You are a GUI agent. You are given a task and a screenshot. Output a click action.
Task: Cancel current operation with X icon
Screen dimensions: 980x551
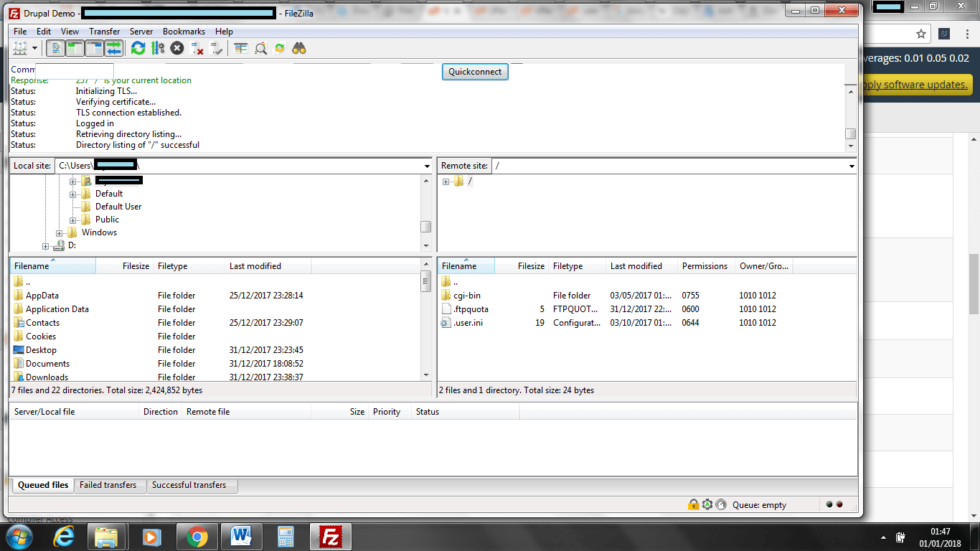pos(176,48)
